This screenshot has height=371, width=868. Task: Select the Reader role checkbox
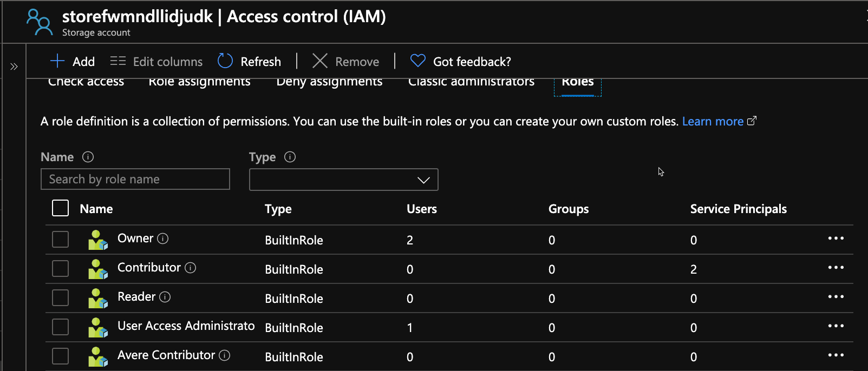pos(60,297)
